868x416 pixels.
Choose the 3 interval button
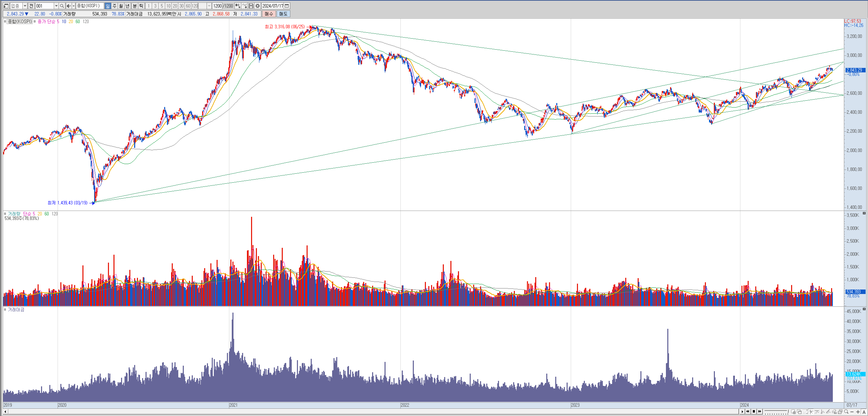click(155, 6)
